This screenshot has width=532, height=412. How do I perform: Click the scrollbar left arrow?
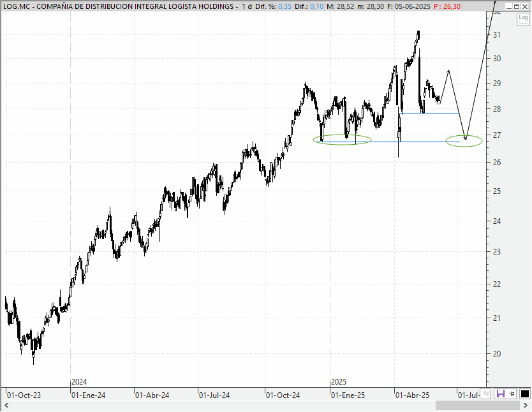(x=6, y=405)
